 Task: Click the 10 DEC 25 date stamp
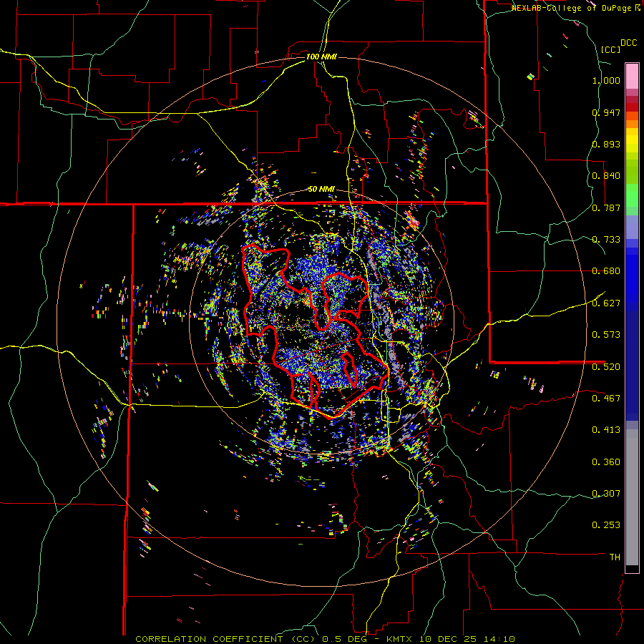click(x=449, y=639)
